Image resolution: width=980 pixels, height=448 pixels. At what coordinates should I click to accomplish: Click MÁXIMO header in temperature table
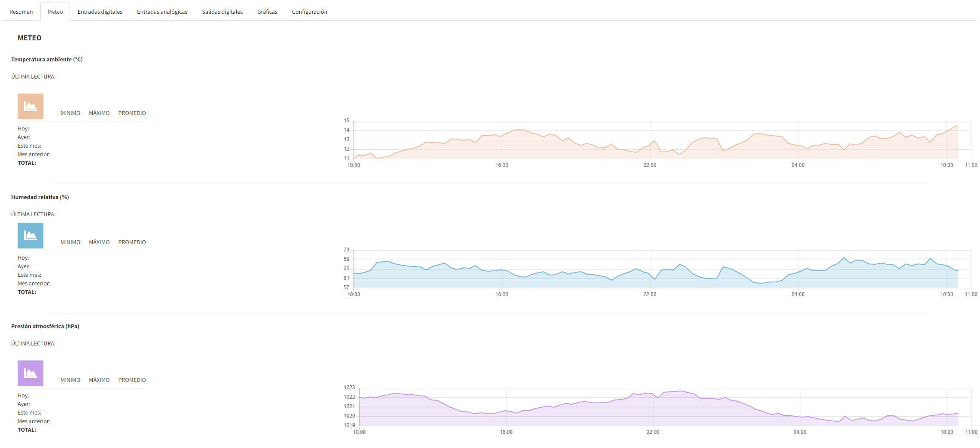pyautogui.click(x=99, y=113)
